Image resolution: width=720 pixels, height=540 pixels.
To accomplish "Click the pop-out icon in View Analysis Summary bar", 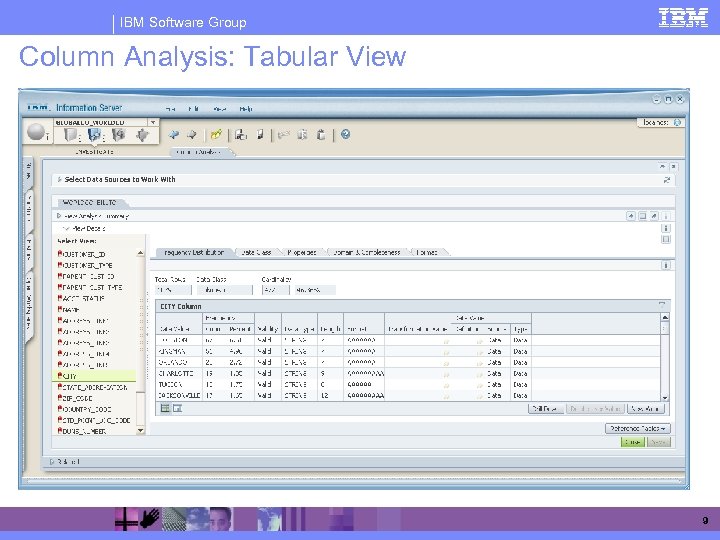I will pos(654,216).
